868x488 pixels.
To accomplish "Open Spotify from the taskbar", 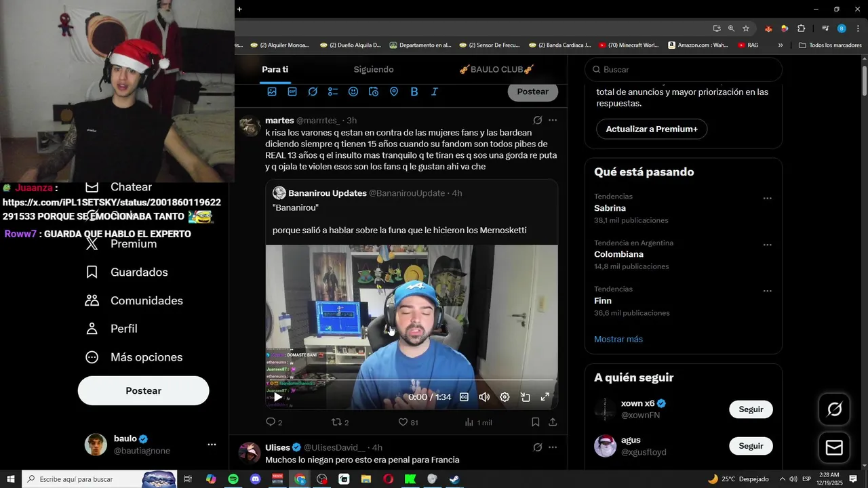I will click(x=233, y=479).
